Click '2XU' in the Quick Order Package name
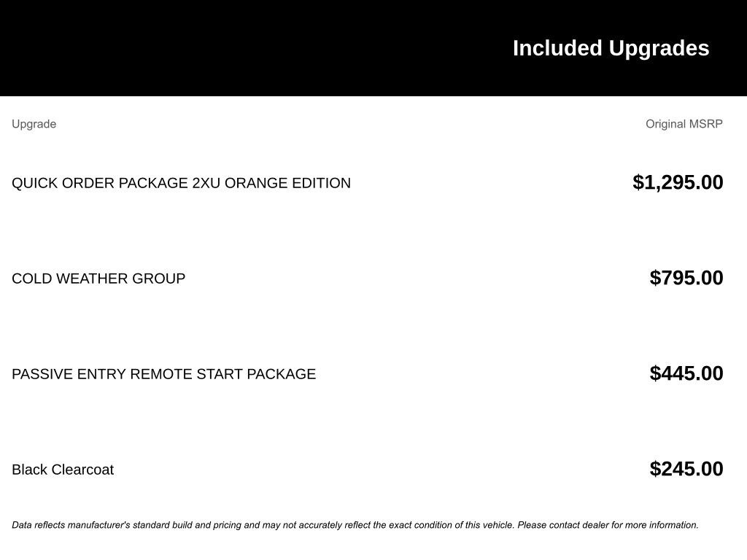The height and width of the screenshot is (560, 747). [x=206, y=183]
